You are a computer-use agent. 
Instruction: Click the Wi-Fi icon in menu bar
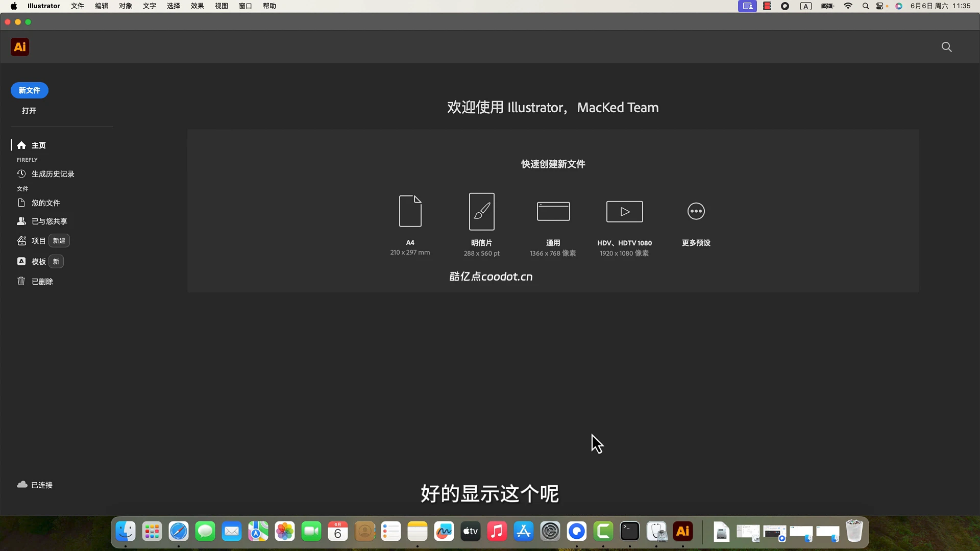(x=848, y=6)
